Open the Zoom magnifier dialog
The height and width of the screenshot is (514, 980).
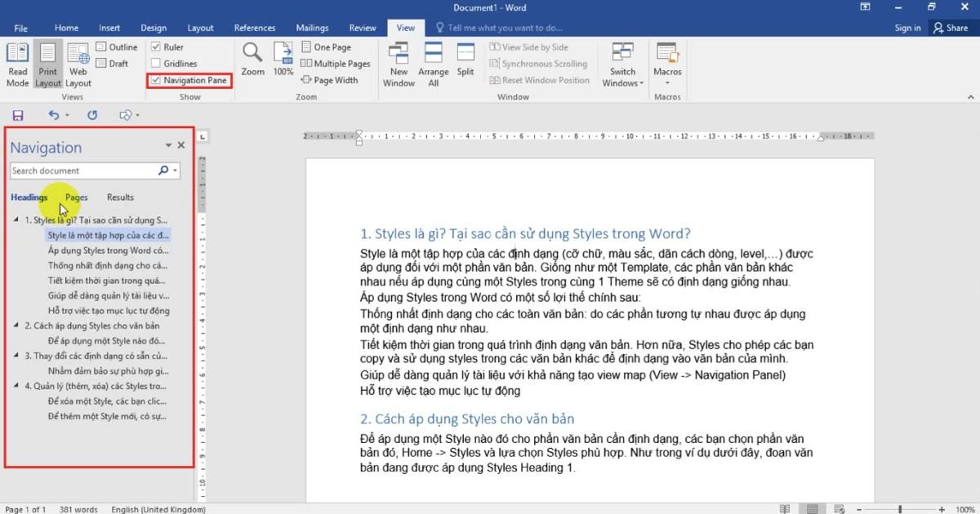coord(252,59)
